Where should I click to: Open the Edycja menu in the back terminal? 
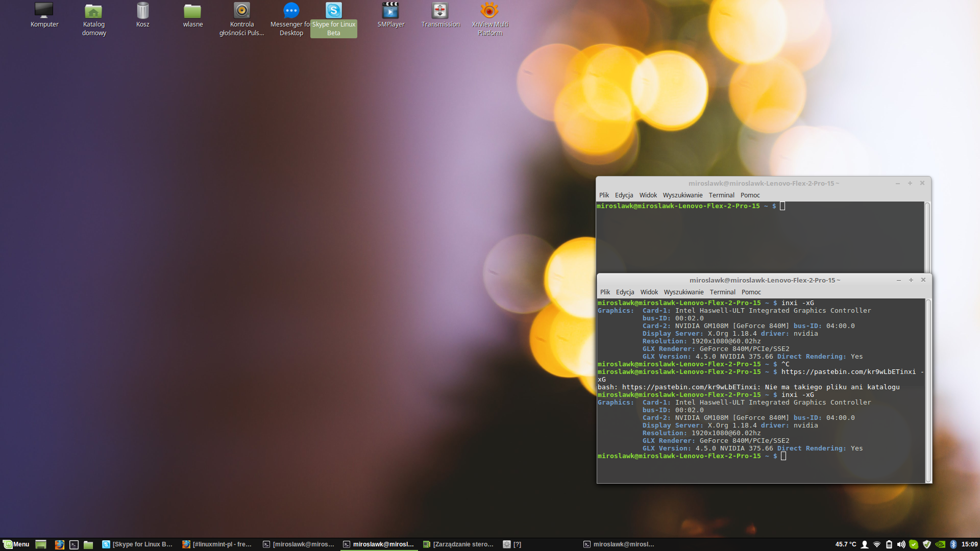624,195
